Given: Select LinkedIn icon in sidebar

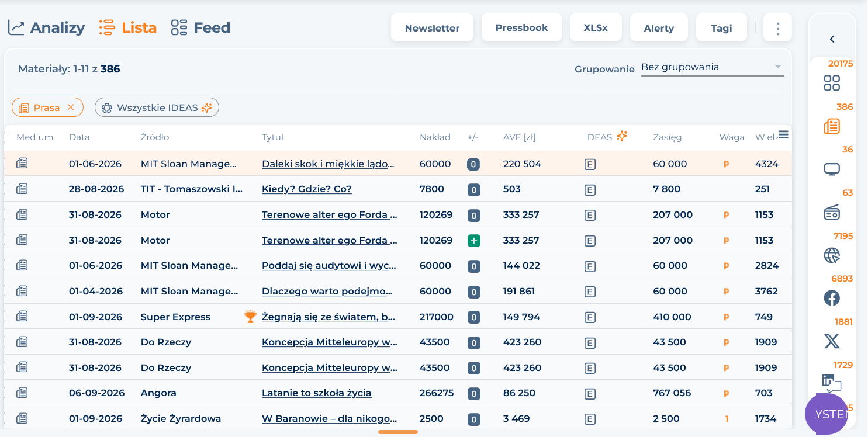Looking at the screenshot, I should [831, 382].
